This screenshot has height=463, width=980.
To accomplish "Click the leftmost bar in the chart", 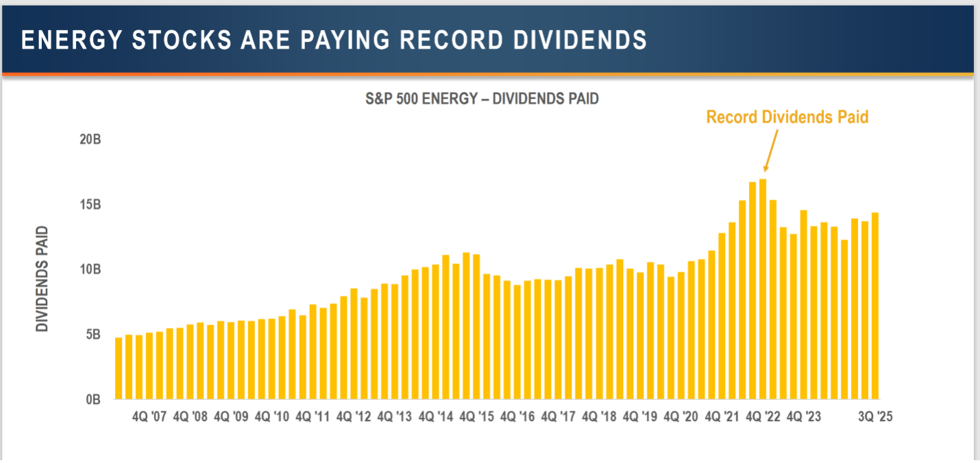I will [119, 368].
